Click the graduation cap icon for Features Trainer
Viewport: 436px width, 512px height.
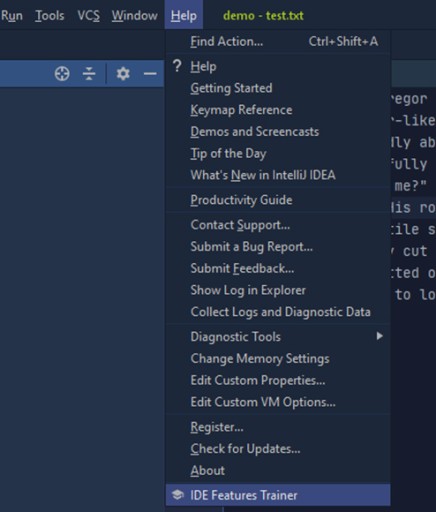tap(178, 494)
